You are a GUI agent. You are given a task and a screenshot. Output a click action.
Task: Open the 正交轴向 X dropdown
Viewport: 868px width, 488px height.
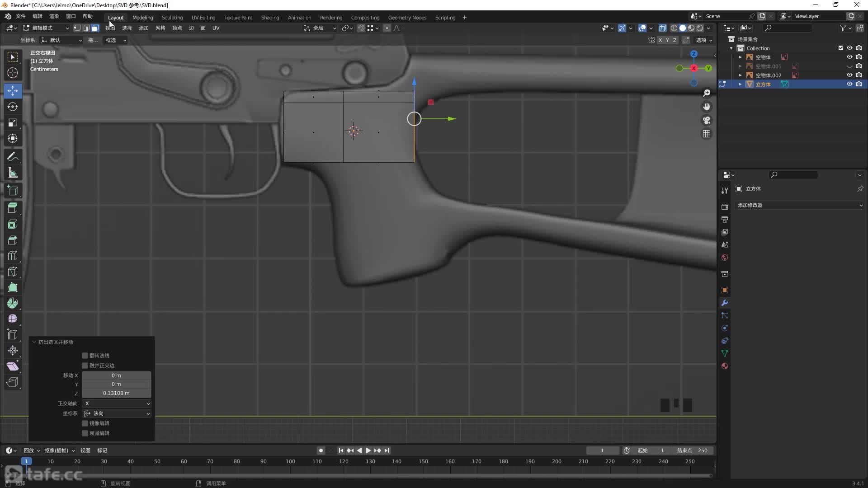(117, 404)
